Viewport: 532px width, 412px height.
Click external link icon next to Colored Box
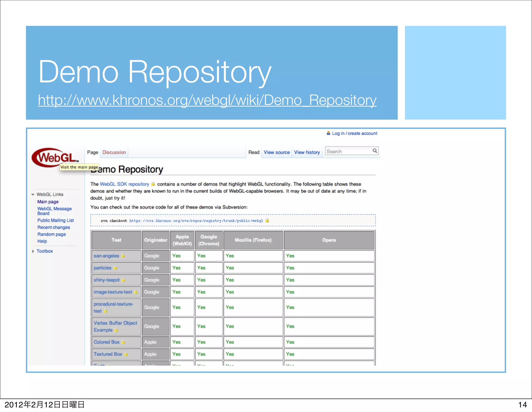point(123,342)
